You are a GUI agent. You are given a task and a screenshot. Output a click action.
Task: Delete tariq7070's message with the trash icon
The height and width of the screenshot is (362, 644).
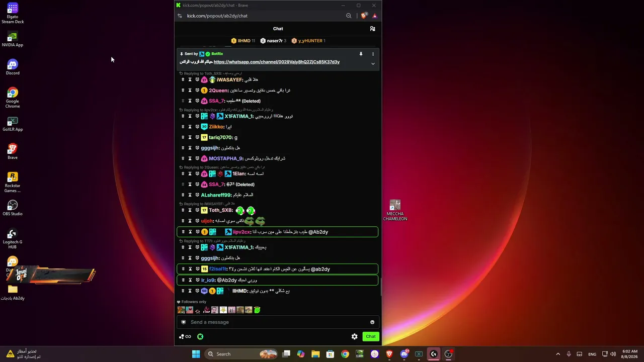click(183, 137)
